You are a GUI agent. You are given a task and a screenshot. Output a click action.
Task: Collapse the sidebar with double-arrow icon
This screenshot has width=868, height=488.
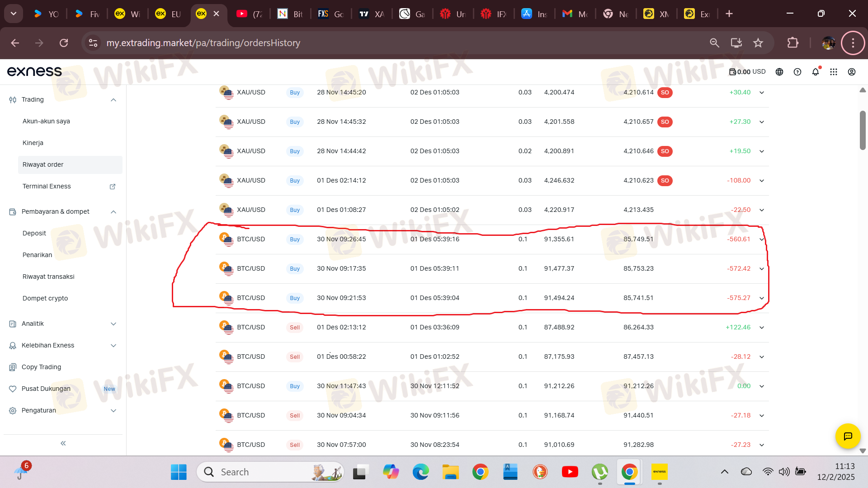[x=63, y=443]
